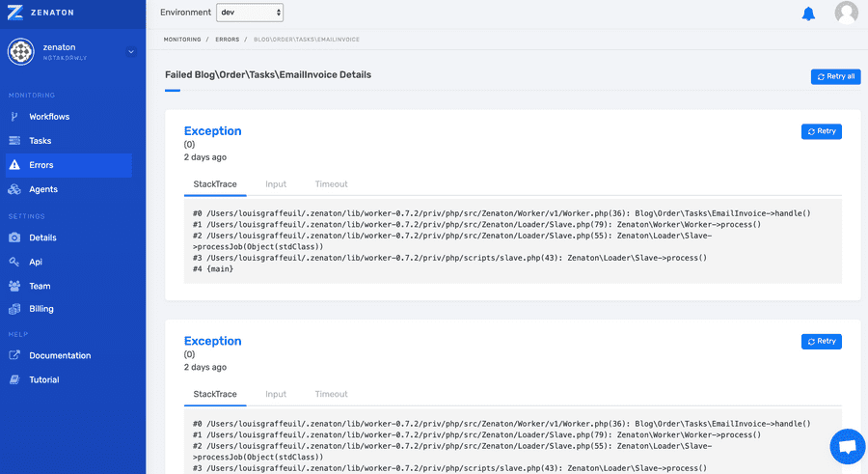Switch to Timeout tab of first Exception
868x474 pixels.
[331, 184]
